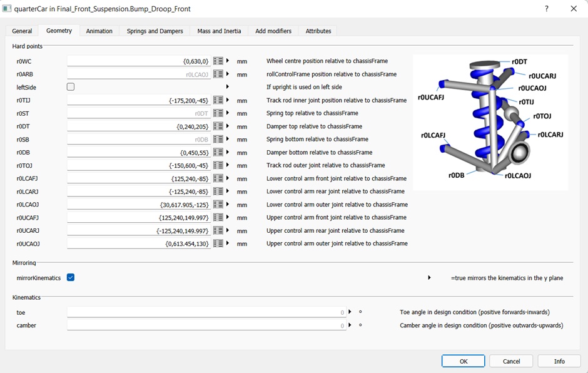Viewport: 588px width, 373px height.
Task: Uncheck the mirrorKinematics checkbox
Action: (71, 278)
